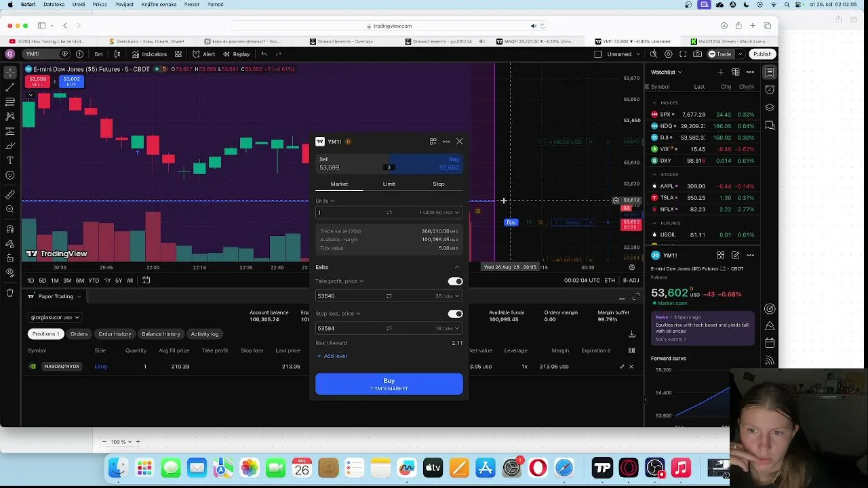Undo the last chart action
Image resolution: width=868 pixels, height=488 pixels.
click(x=264, y=54)
